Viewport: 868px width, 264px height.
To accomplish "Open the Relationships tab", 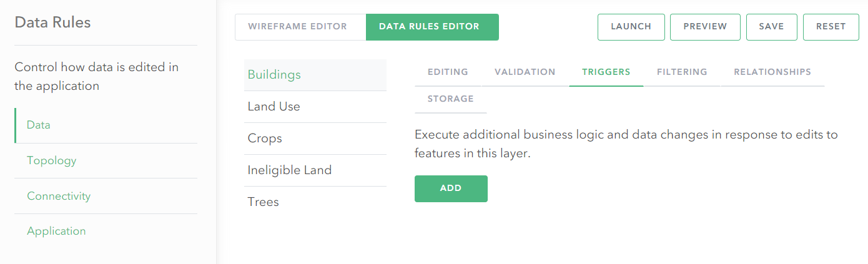I will pyautogui.click(x=772, y=72).
